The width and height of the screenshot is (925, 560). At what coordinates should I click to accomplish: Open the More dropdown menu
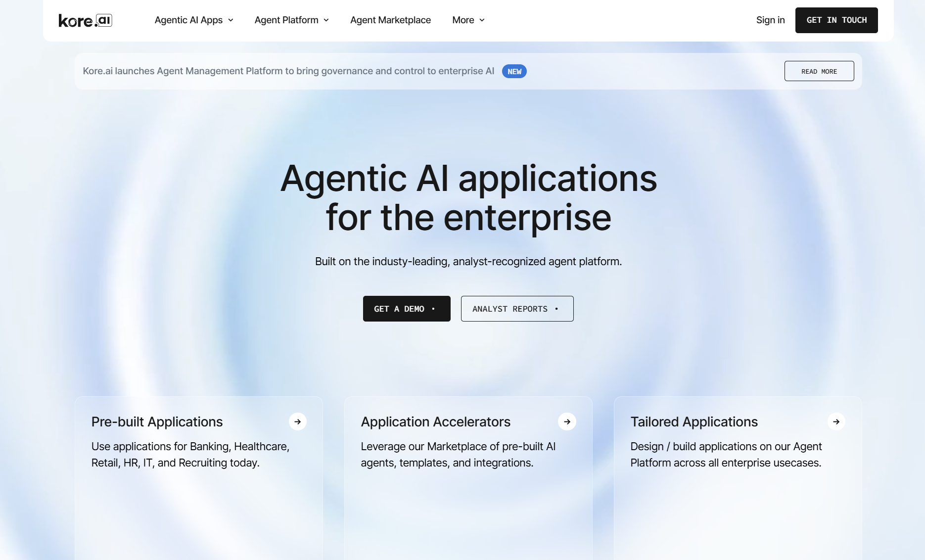pos(468,20)
